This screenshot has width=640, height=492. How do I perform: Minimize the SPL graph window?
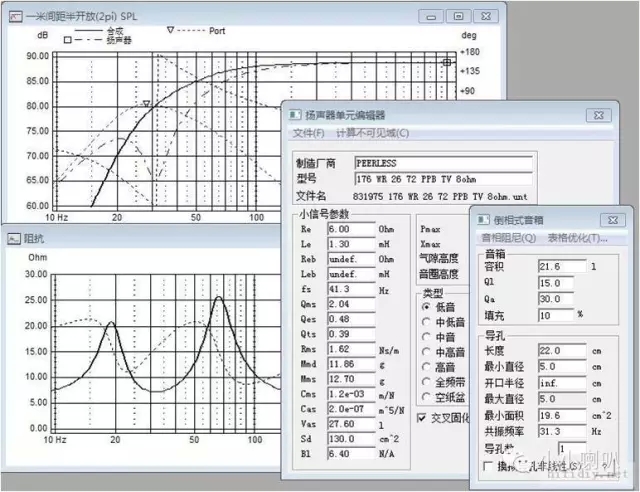pyautogui.click(x=432, y=16)
